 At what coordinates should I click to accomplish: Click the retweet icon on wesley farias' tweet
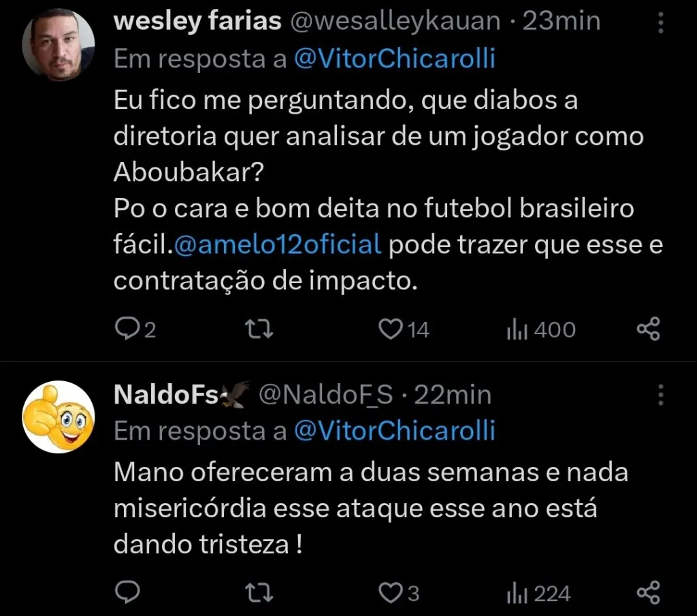point(258,329)
